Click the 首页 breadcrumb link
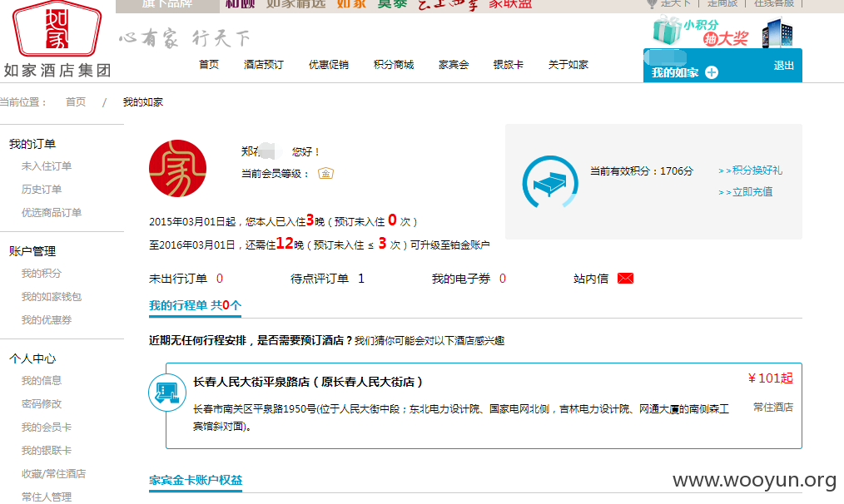 click(x=76, y=101)
